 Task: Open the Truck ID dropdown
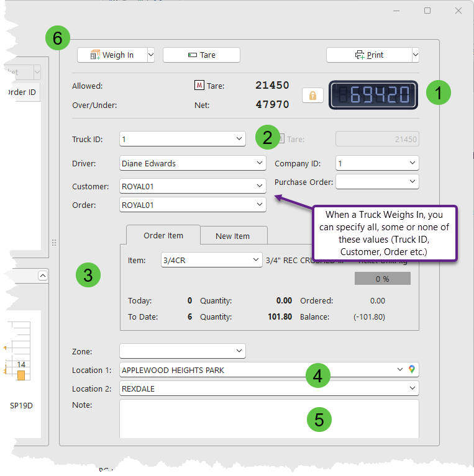point(240,139)
